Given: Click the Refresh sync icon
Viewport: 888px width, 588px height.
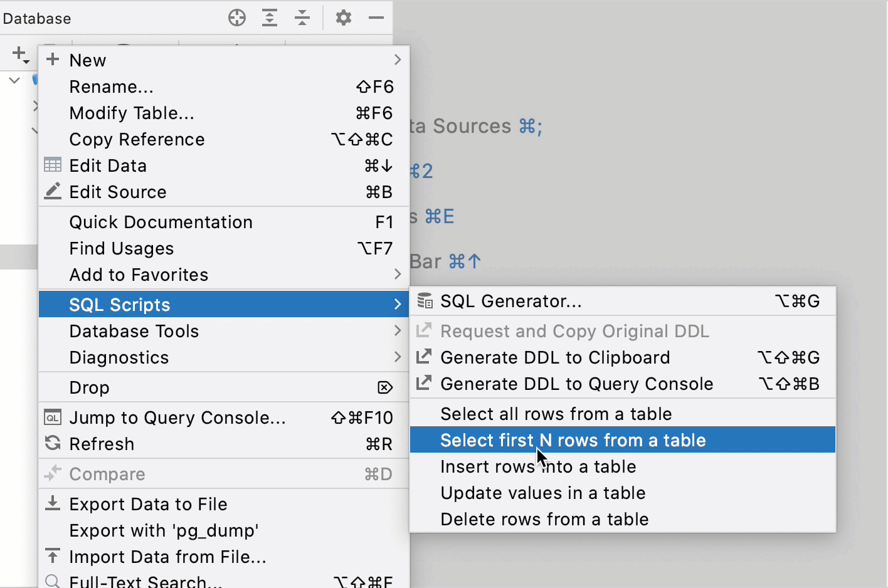Looking at the screenshot, I should 53,444.
